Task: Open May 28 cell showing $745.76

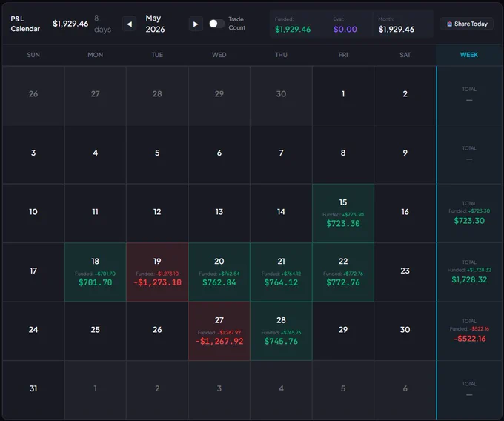Action: tap(281, 331)
